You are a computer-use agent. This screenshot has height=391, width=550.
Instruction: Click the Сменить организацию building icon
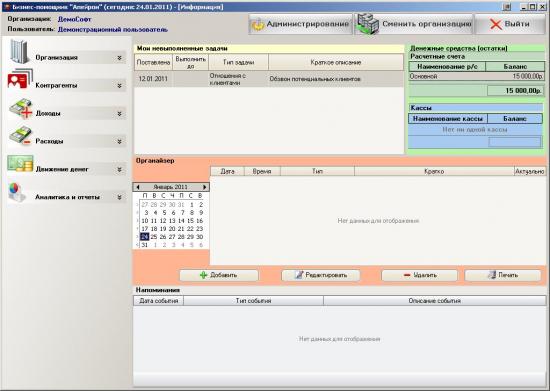368,24
